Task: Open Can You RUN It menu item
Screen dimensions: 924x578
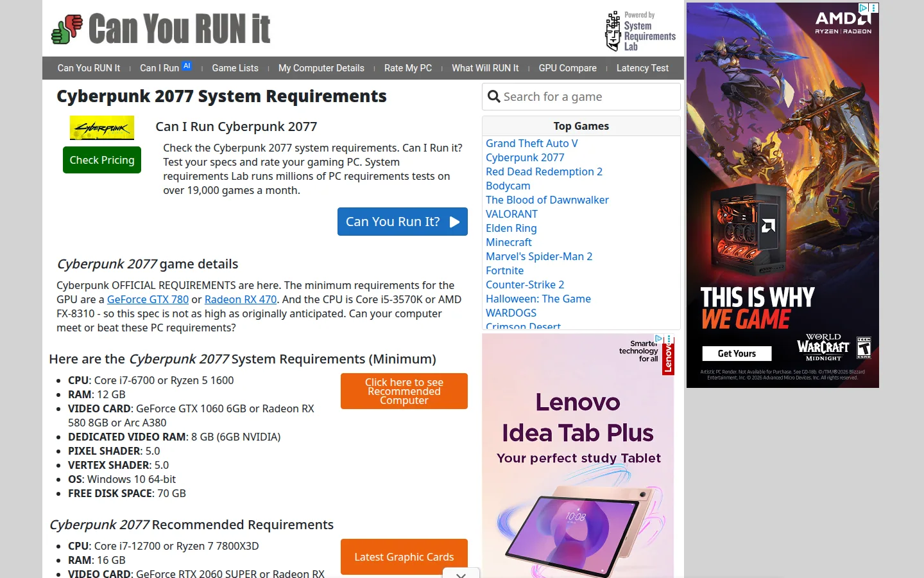Action: tap(89, 68)
